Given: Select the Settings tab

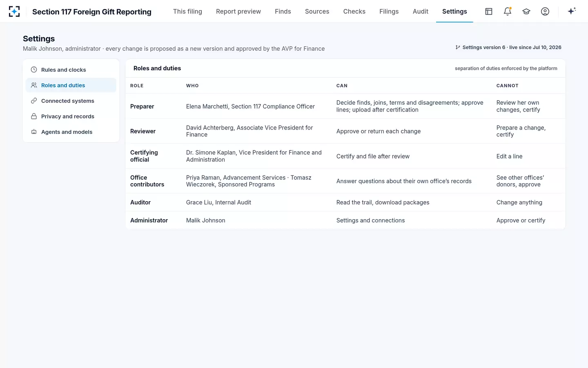Looking at the screenshot, I should click(x=454, y=11).
